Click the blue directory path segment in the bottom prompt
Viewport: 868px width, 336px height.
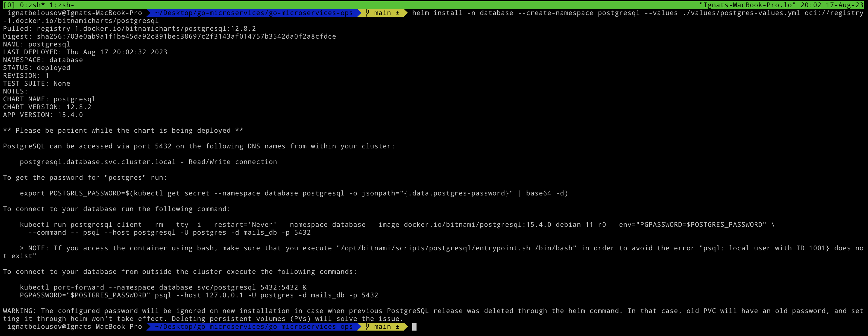[x=253, y=327]
